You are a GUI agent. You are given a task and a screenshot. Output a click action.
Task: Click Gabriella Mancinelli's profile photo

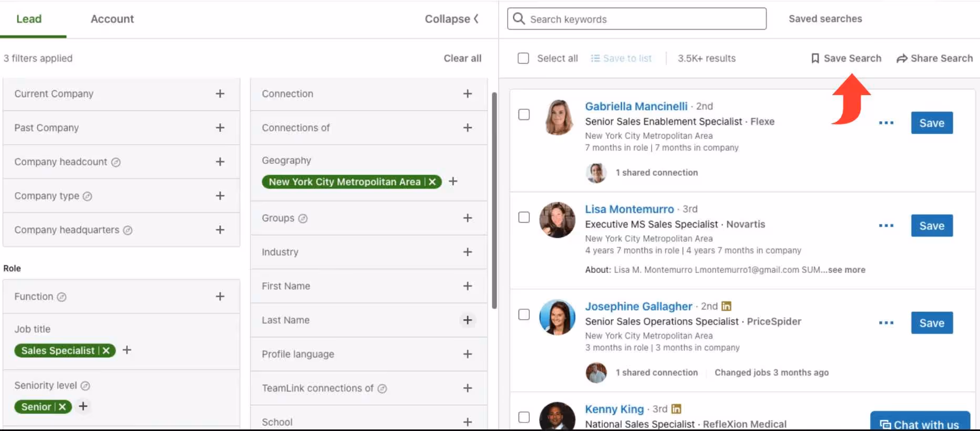(x=558, y=117)
